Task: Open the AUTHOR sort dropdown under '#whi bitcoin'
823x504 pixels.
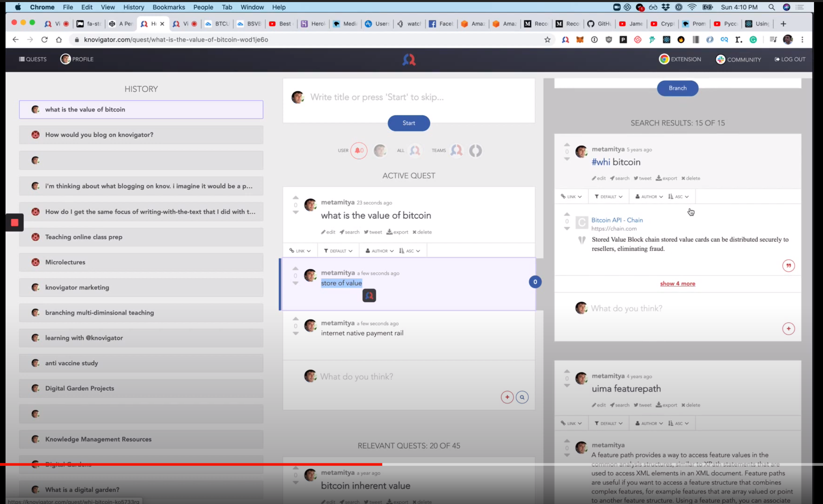Action: [x=649, y=197]
